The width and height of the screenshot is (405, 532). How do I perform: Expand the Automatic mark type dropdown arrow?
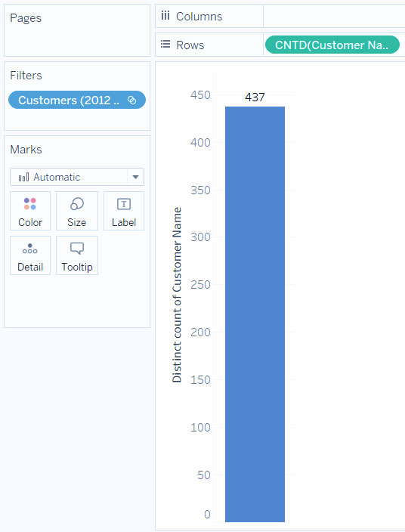click(x=135, y=177)
